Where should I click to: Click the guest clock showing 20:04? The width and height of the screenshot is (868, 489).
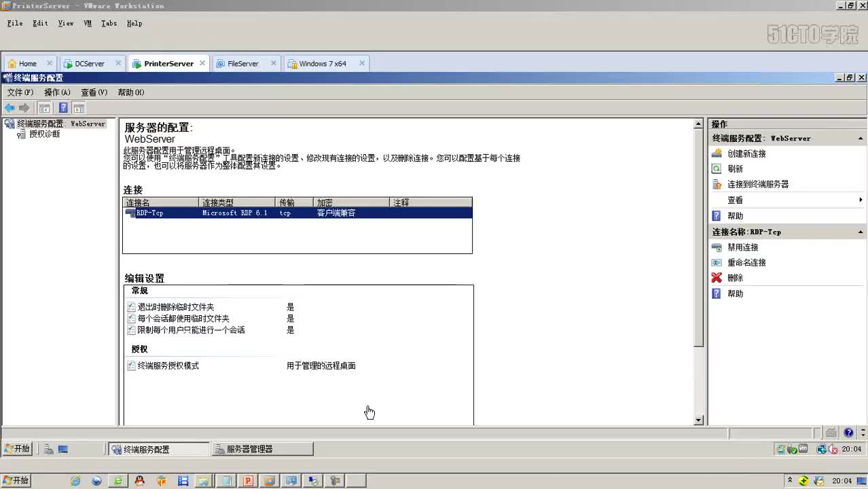(851, 449)
